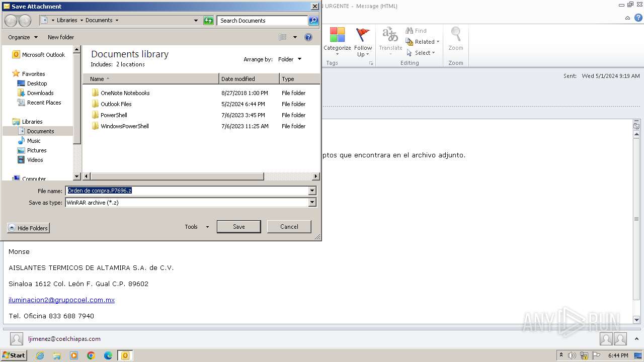Expand Libraries breadcrumb arrow
This screenshot has width=644, height=362.
coord(82,21)
